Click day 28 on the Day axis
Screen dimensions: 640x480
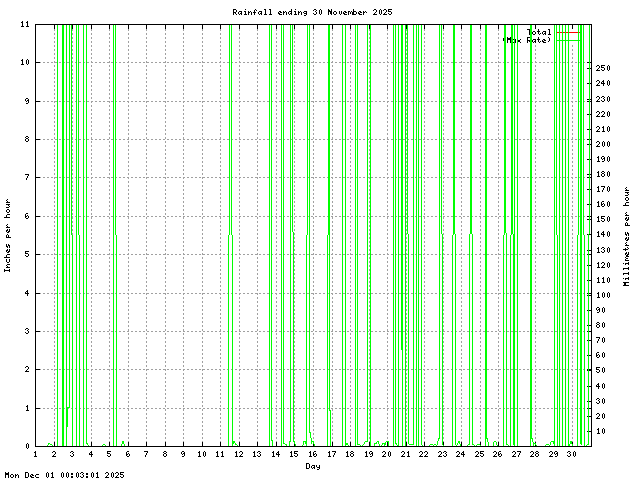tap(534, 454)
